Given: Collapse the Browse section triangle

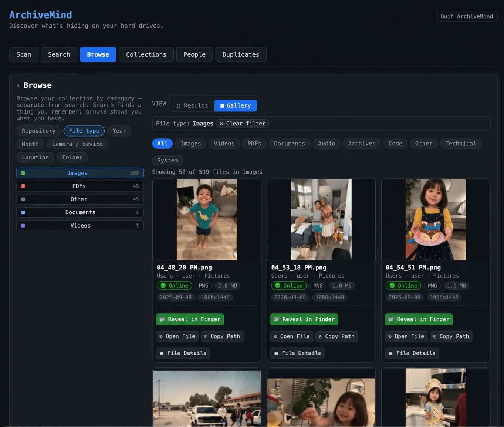Looking at the screenshot, I should (18, 86).
